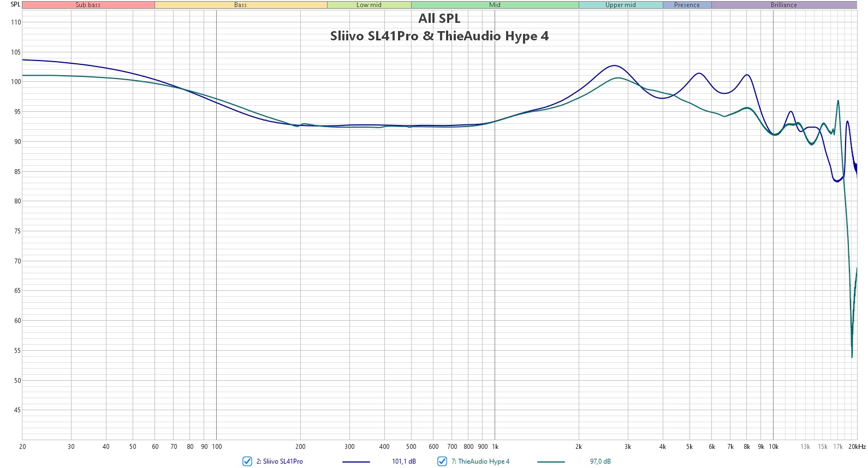Click the '2k' frequency axis label
This screenshot has width=868, height=468.
point(579,447)
